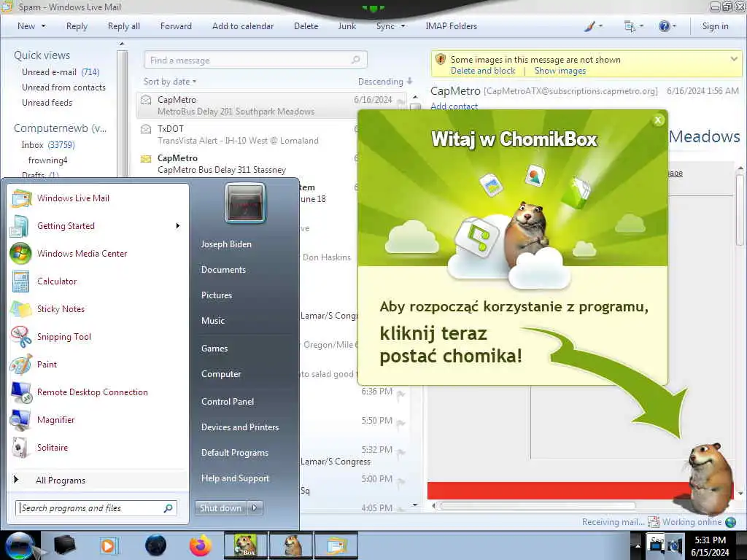
Task: Show hidden tray icons arrow
Action: click(x=638, y=545)
